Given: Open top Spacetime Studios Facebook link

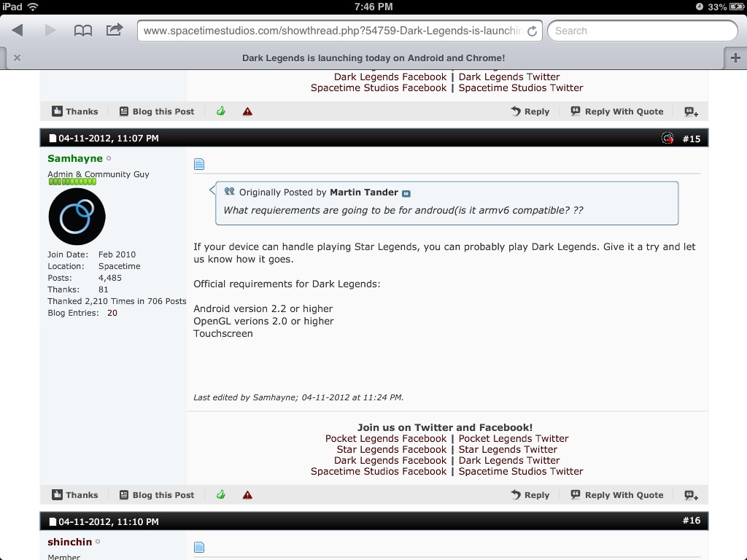Looking at the screenshot, I should [379, 87].
